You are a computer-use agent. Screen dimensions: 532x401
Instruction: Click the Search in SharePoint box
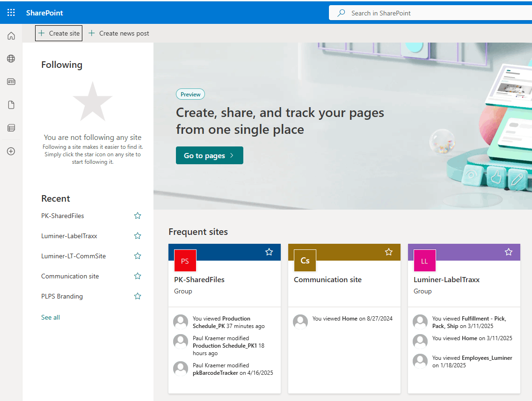tap(430, 13)
